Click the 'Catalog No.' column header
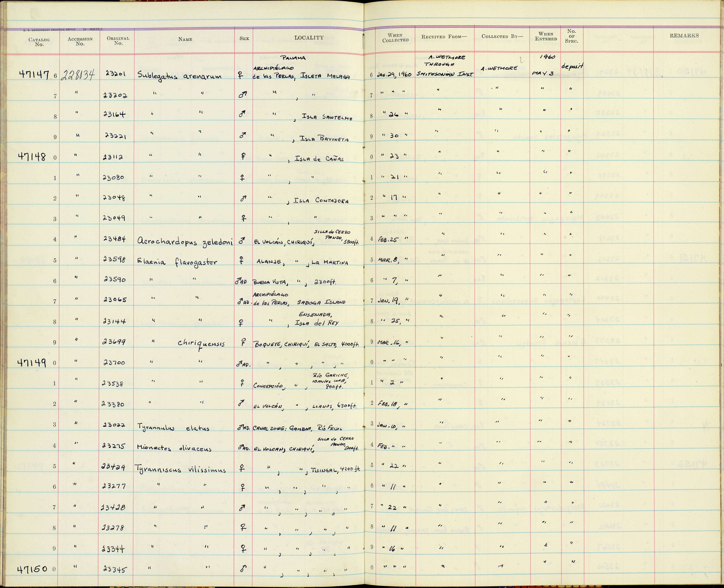The width and height of the screenshot is (724, 588). 39,42
